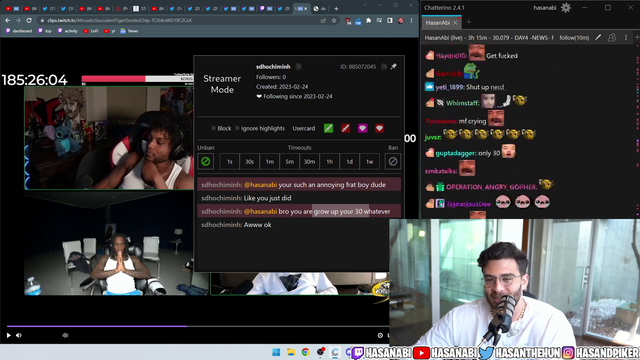Click the follow(10m) mode label in Chatterino
640x360 pixels.
coord(574,38)
